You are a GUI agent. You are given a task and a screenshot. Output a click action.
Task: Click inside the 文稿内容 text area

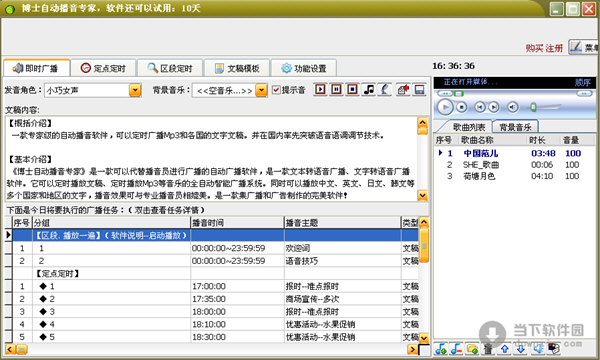211,159
